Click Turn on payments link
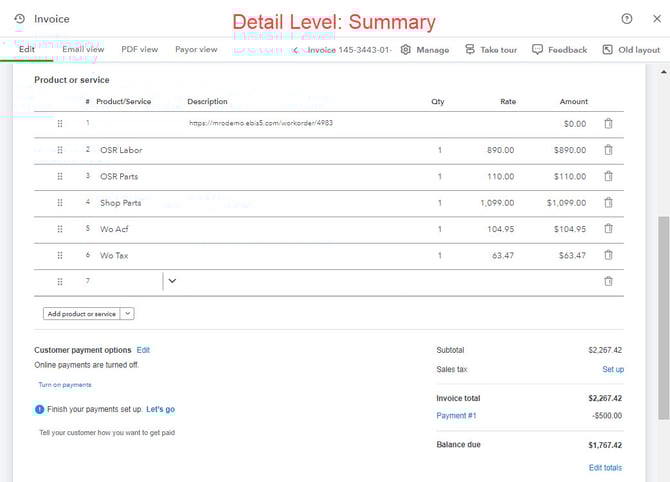670x482 pixels. 65,385
